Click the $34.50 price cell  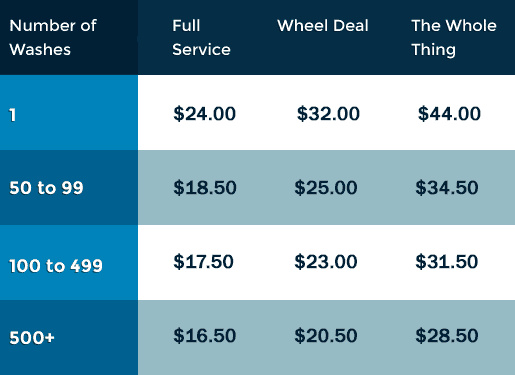[447, 187]
